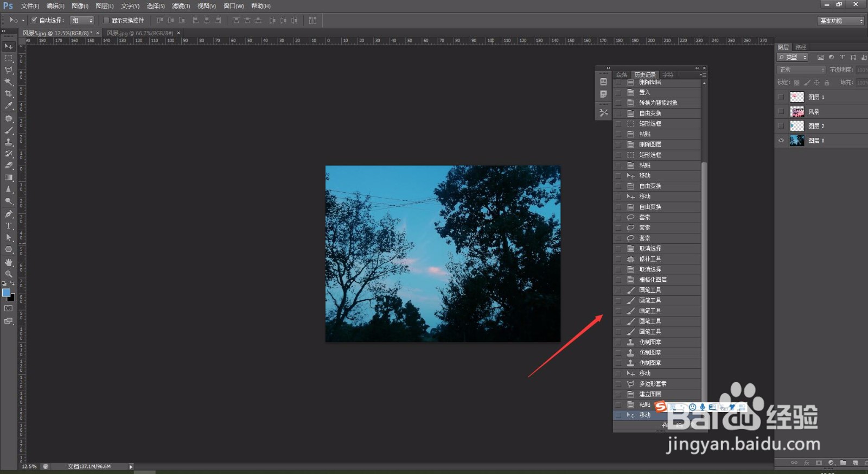Open the 图像(I) menu

coord(80,6)
